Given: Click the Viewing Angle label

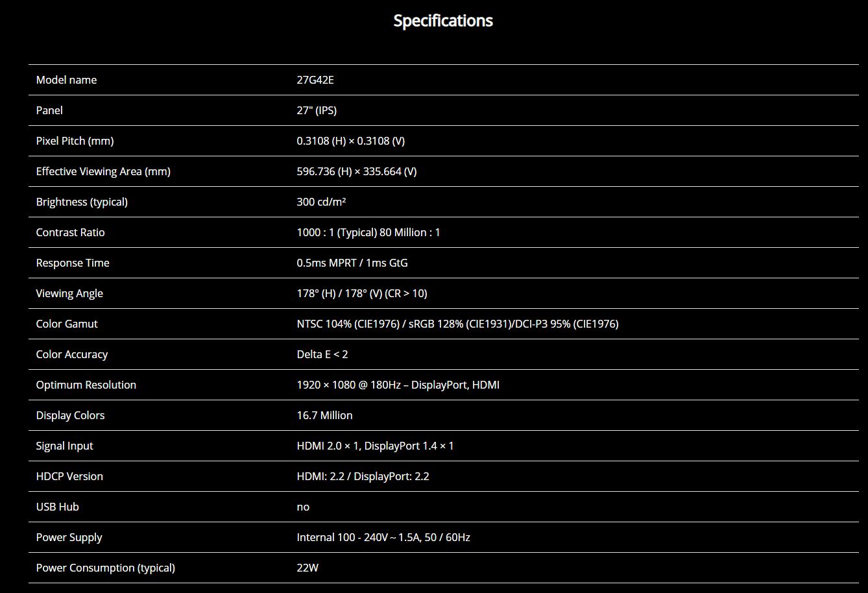Looking at the screenshot, I should (x=69, y=293).
